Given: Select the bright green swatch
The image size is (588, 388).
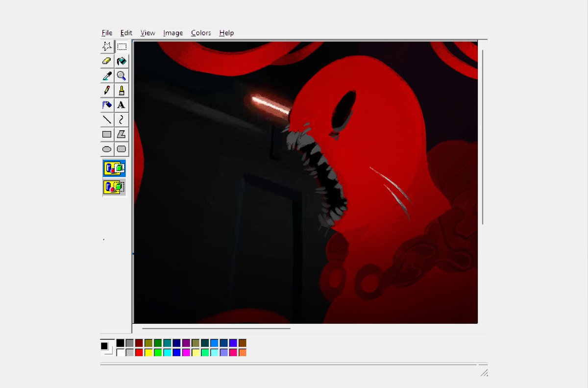Looking at the screenshot, I should (158, 352).
